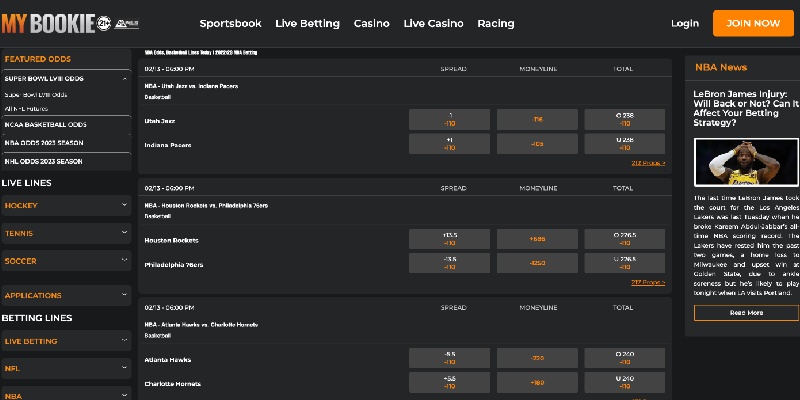
Task: Select Atlanta Hawks moneyline
Action: point(537,358)
